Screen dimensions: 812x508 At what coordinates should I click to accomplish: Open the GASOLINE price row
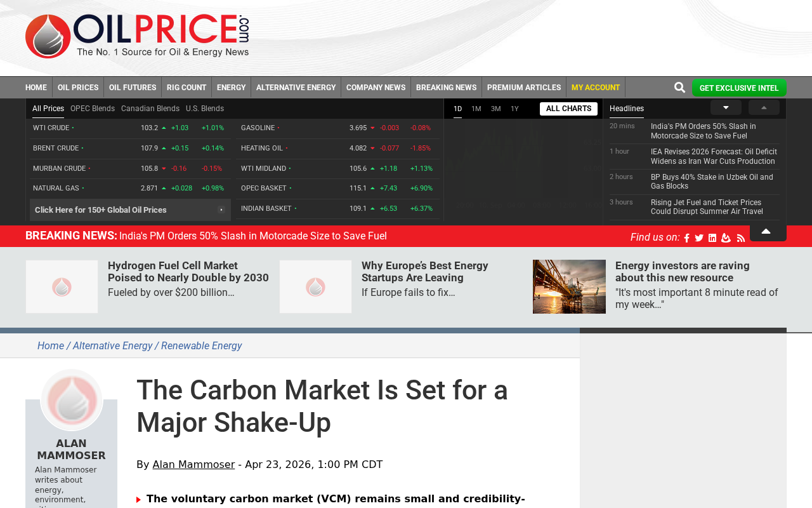(337, 128)
